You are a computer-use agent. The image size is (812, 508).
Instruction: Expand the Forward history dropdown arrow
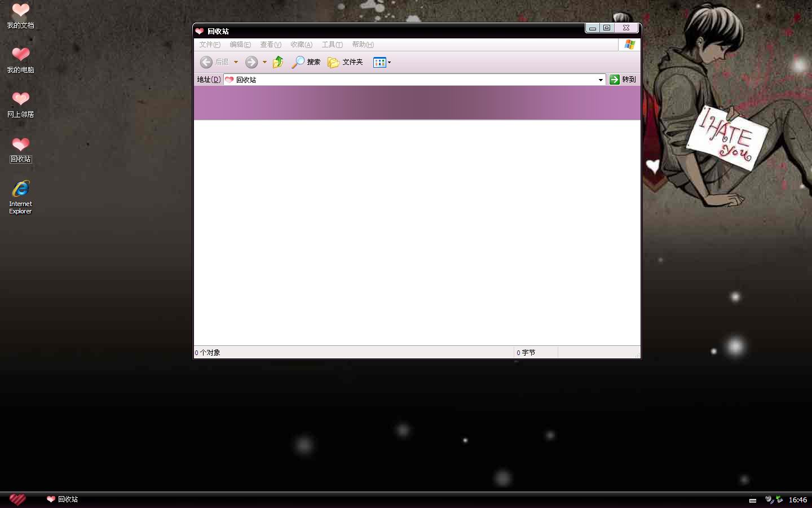264,62
